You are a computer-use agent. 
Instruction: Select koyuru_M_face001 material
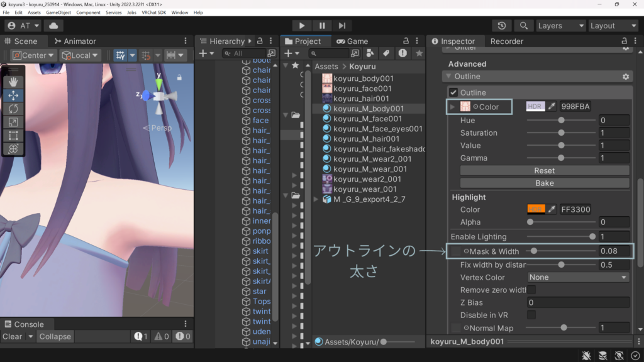click(x=367, y=119)
